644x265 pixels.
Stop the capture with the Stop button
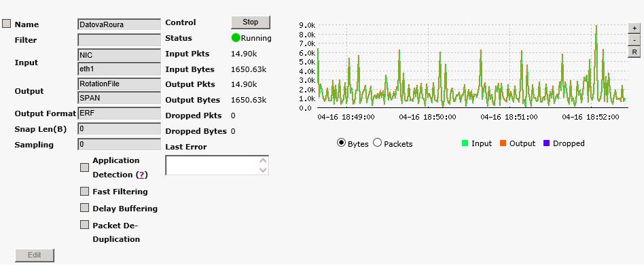pos(251,22)
